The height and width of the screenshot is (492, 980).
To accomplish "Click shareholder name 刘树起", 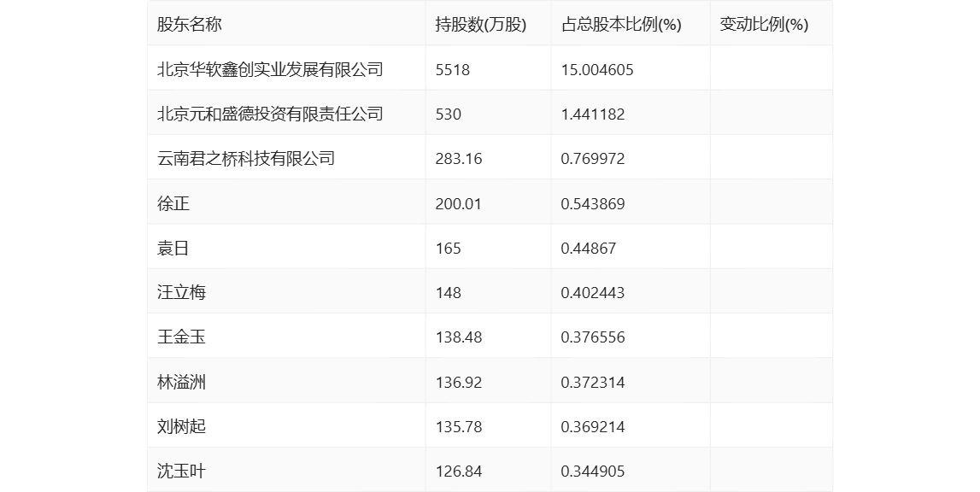I will click(x=181, y=426).
